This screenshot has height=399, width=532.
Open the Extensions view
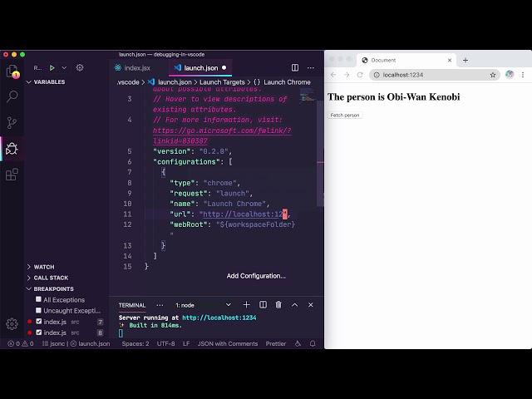pos(12,175)
